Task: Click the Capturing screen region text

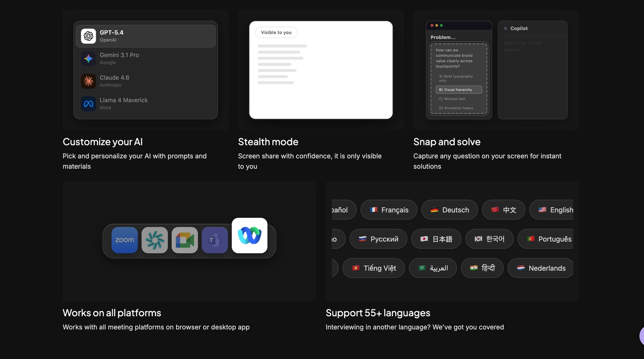Action: [523, 46]
